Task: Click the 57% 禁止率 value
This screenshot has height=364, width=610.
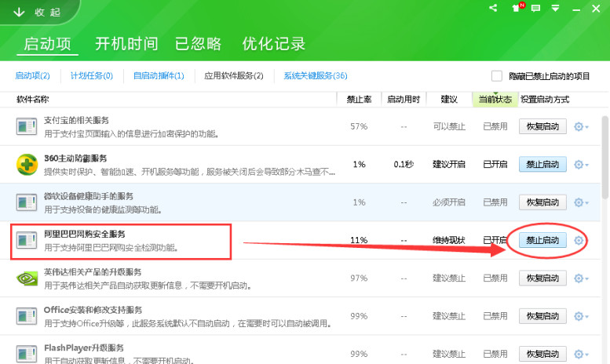Action: tap(359, 126)
